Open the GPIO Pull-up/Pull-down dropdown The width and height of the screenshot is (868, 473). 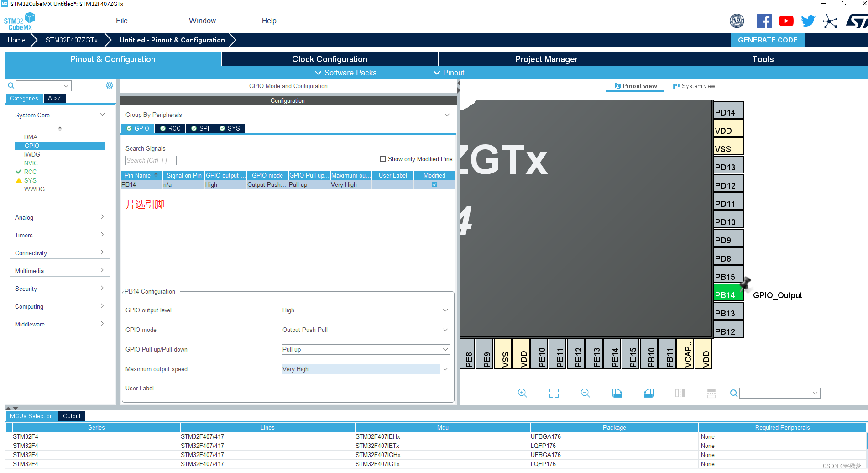[366, 349]
